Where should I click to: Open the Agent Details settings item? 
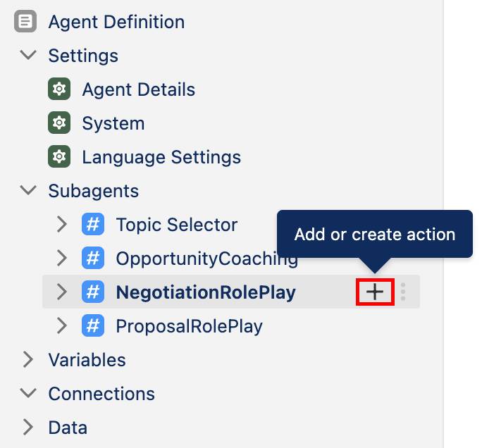pos(139,89)
